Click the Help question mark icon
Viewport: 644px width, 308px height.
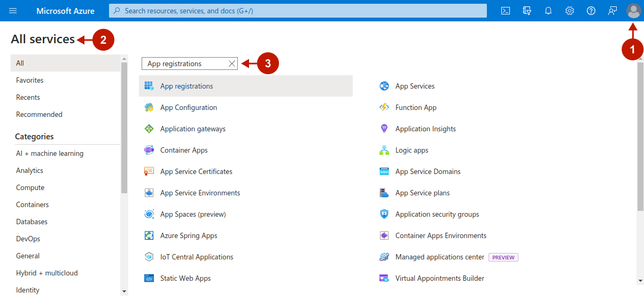pyautogui.click(x=591, y=11)
